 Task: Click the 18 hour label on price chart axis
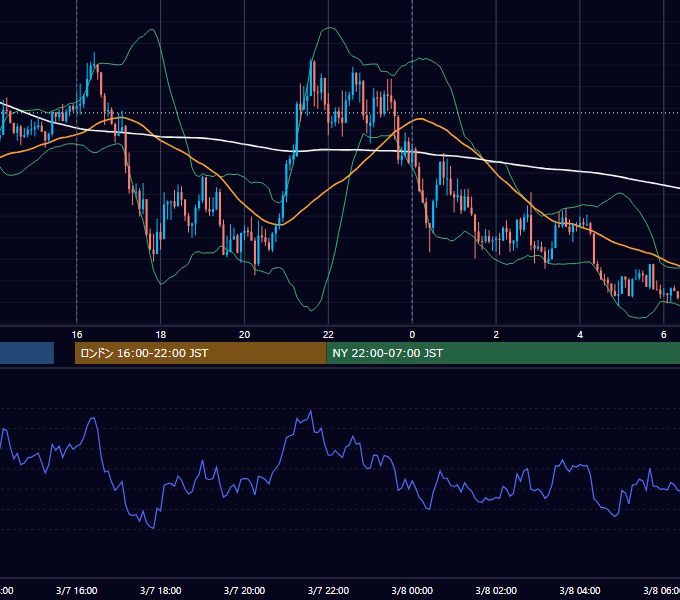click(x=160, y=335)
